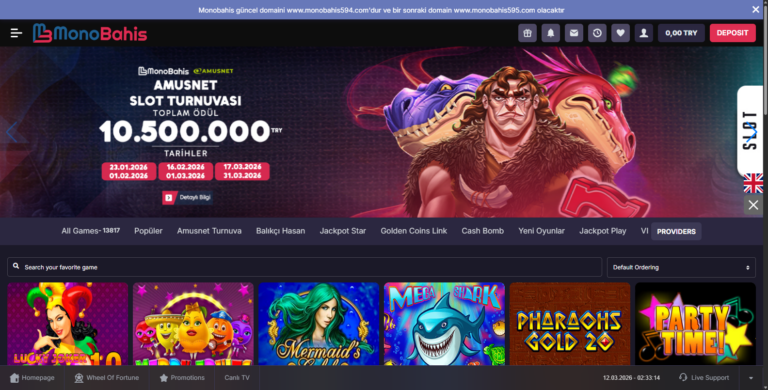Go to previous banner slide arrow

(x=12, y=132)
